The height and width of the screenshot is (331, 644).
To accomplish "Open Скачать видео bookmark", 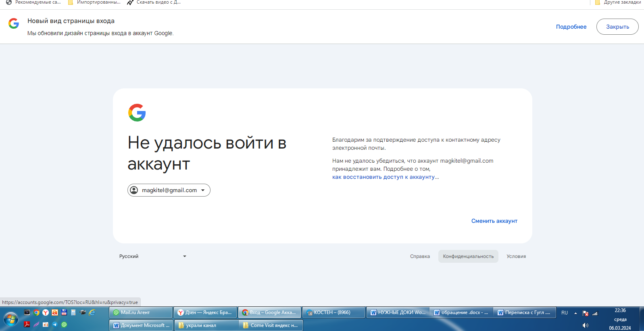I will point(154,2).
